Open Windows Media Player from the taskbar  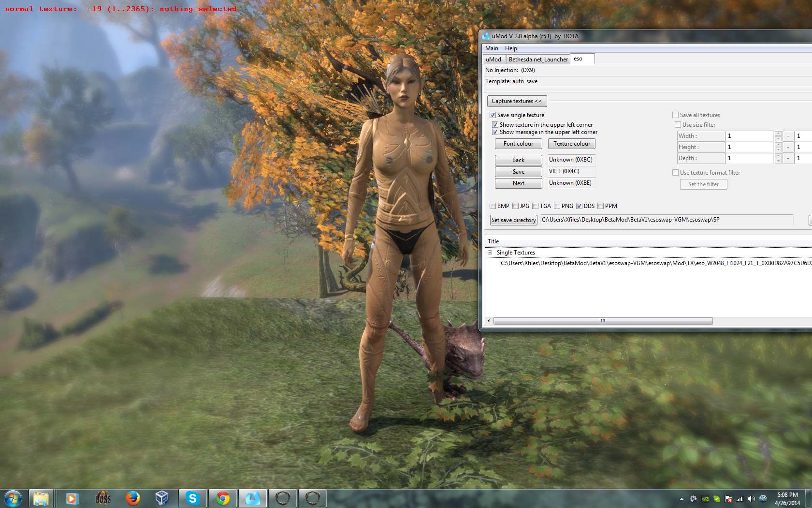click(x=72, y=498)
